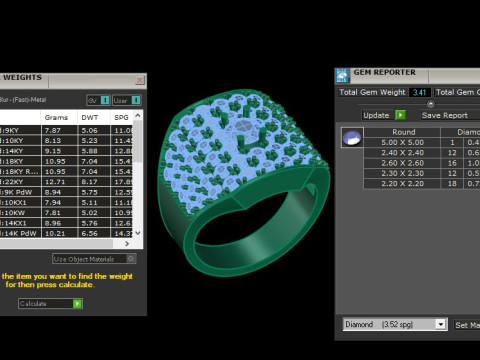Click the Total Gem Weight value 3.41
The height and width of the screenshot is (360, 480).
click(419, 92)
